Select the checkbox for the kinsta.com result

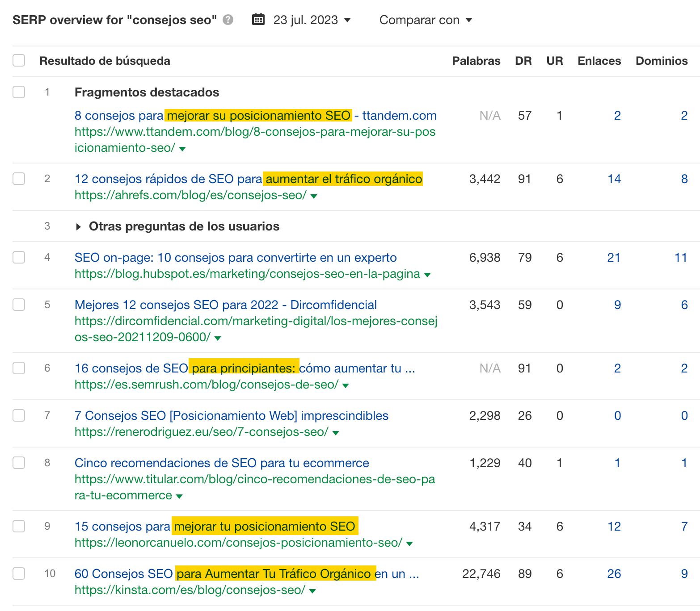click(18, 574)
